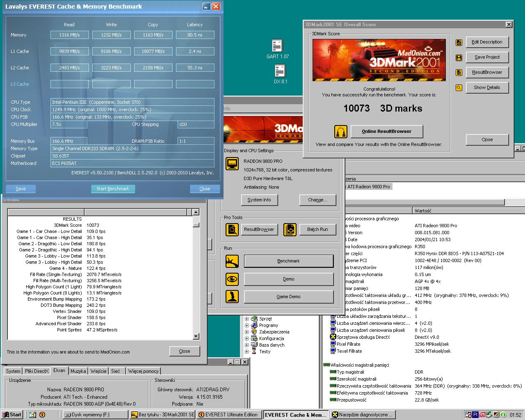The width and height of the screenshot is (525, 420).
Task: Select the Ekran tab
Action: coord(59,370)
